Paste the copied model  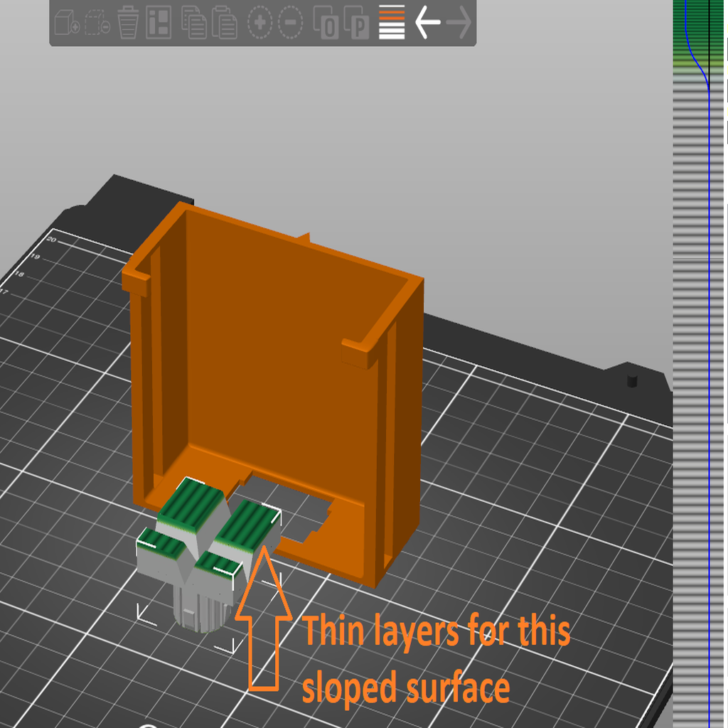click(x=225, y=23)
